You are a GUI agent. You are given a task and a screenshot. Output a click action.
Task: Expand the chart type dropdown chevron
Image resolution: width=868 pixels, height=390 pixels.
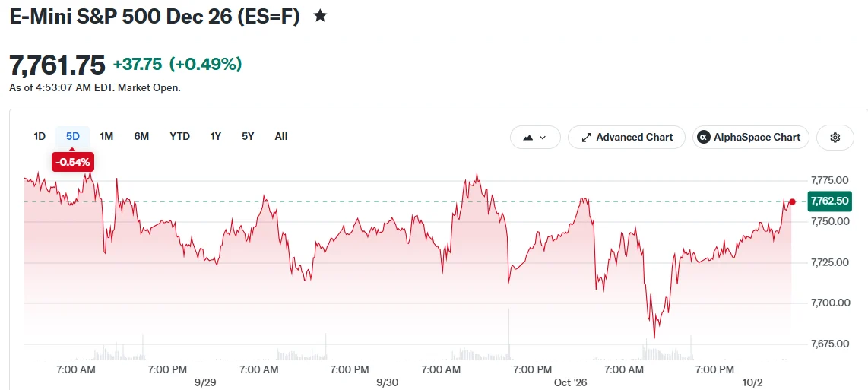[543, 138]
